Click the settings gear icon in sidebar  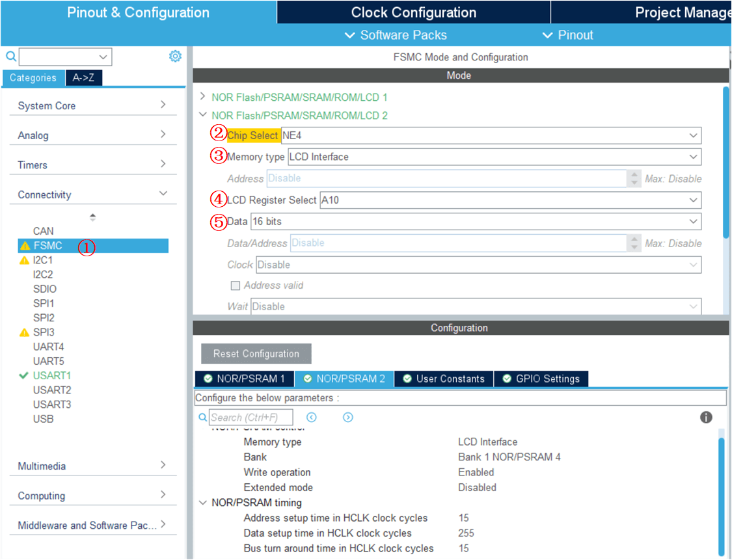click(x=175, y=57)
